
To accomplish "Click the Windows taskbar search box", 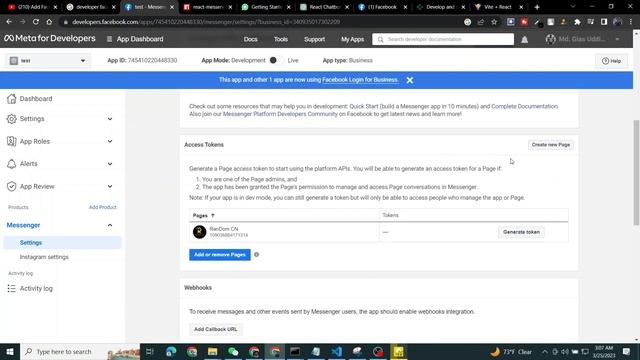I will coord(80,351).
